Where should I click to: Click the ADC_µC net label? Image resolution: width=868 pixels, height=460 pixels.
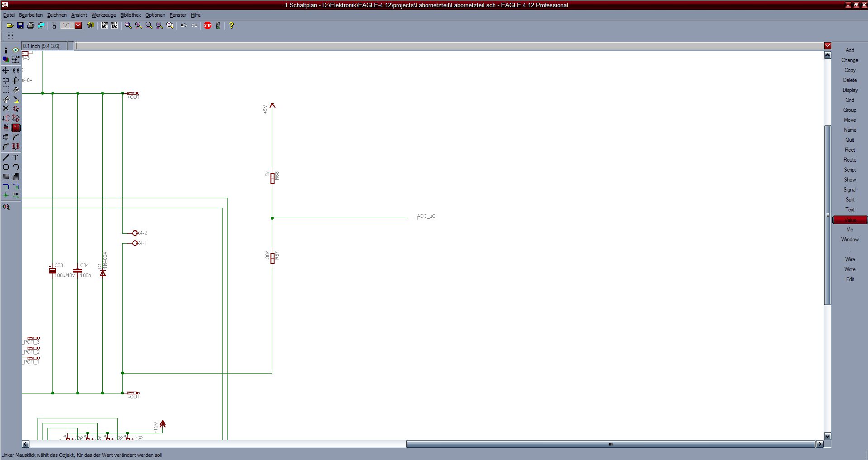[x=426, y=216]
